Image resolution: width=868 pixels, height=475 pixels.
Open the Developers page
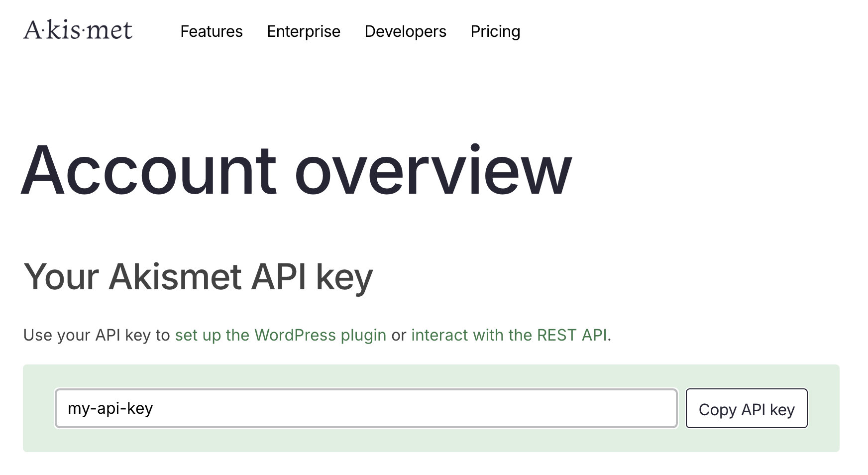coord(405,31)
